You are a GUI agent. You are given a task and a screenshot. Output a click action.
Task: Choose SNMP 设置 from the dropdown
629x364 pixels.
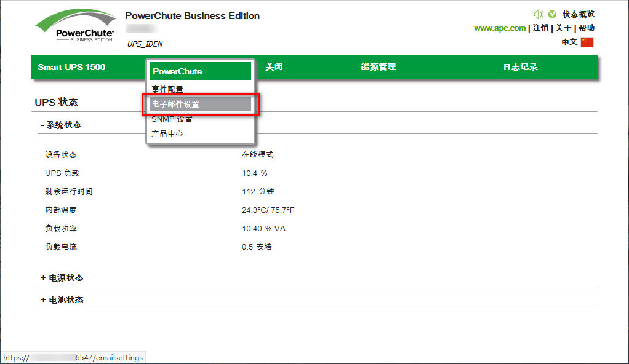pos(172,119)
